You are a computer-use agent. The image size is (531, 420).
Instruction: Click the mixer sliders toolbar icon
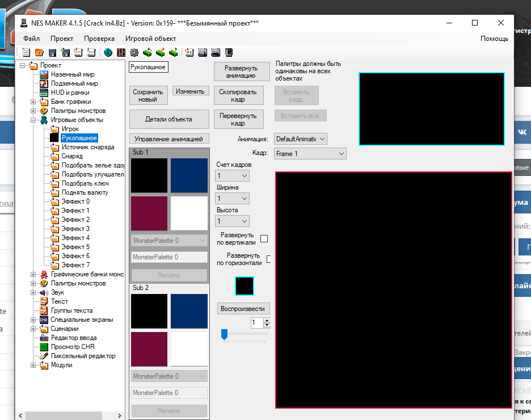121,53
